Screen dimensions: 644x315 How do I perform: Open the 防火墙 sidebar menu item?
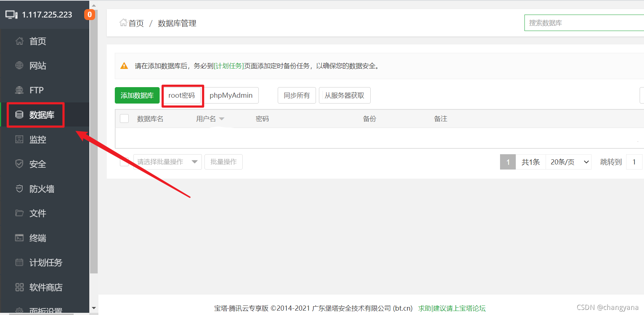pos(44,188)
